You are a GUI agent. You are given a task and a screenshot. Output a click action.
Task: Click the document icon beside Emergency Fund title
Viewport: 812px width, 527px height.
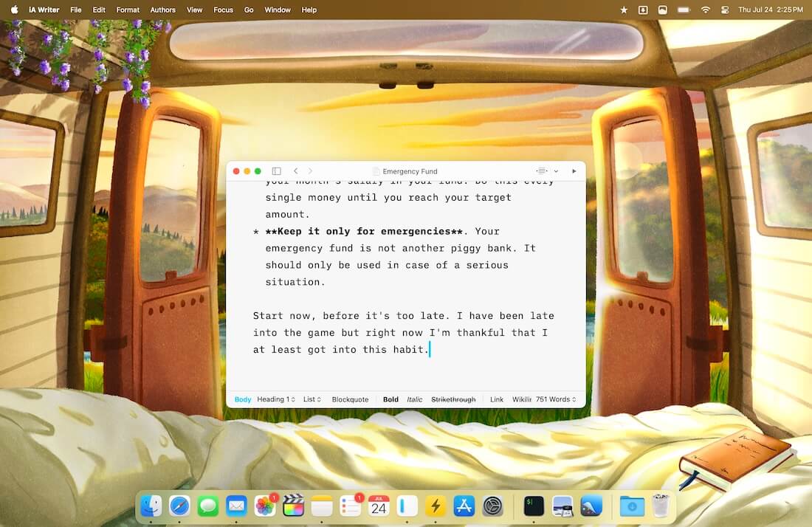pos(376,171)
